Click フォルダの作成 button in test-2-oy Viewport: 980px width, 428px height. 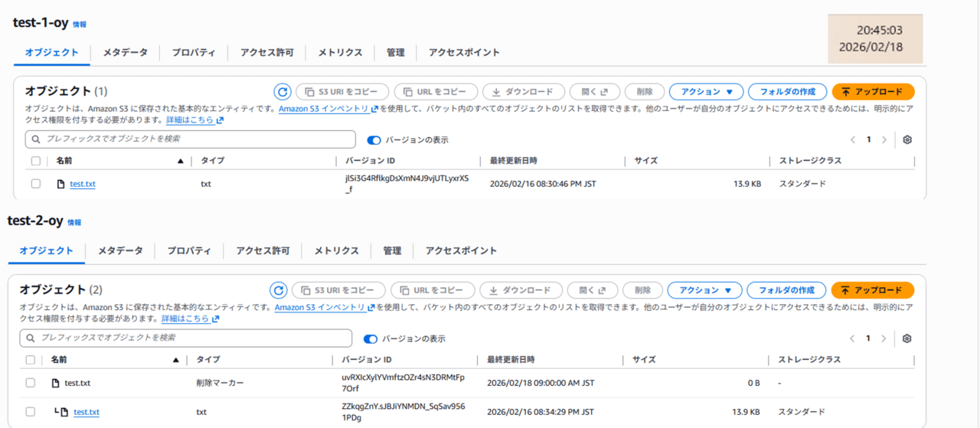[786, 290]
